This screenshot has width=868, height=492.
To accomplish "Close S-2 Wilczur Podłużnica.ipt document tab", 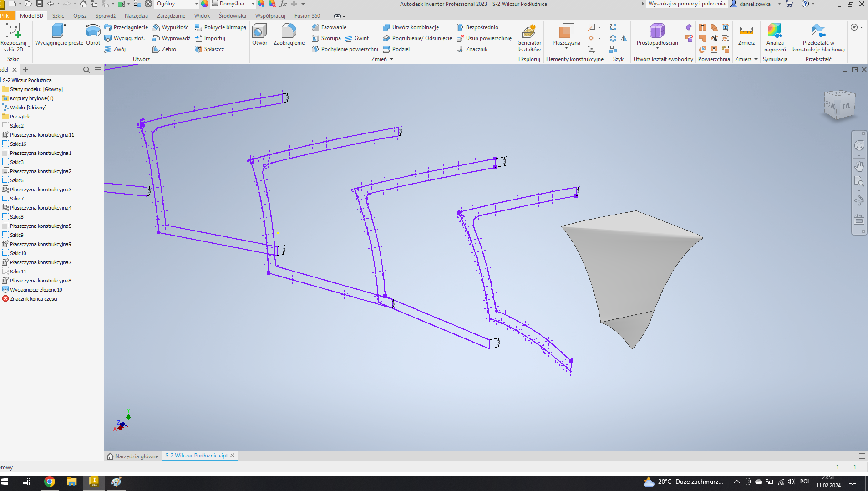I will (233, 456).
